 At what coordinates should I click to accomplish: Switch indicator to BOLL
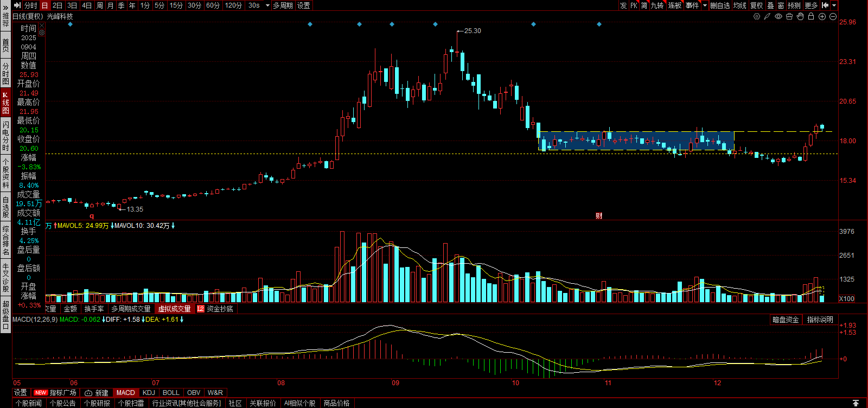(171, 393)
